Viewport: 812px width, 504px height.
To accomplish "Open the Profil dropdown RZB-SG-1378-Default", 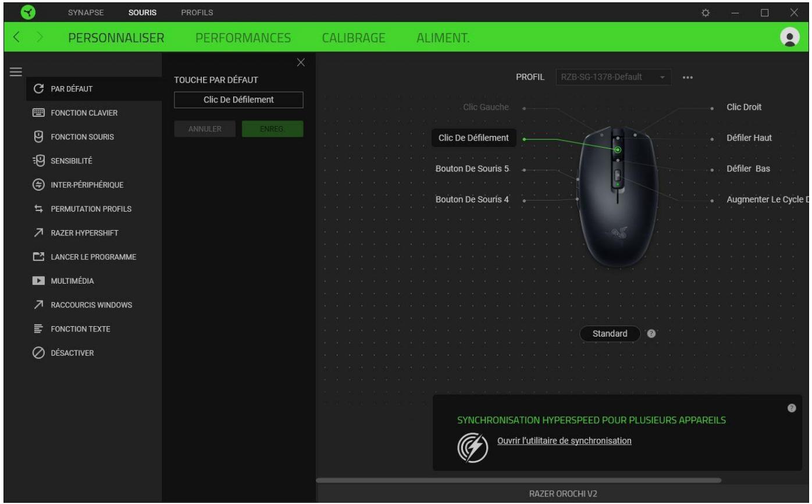I will (x=613, y=77).
